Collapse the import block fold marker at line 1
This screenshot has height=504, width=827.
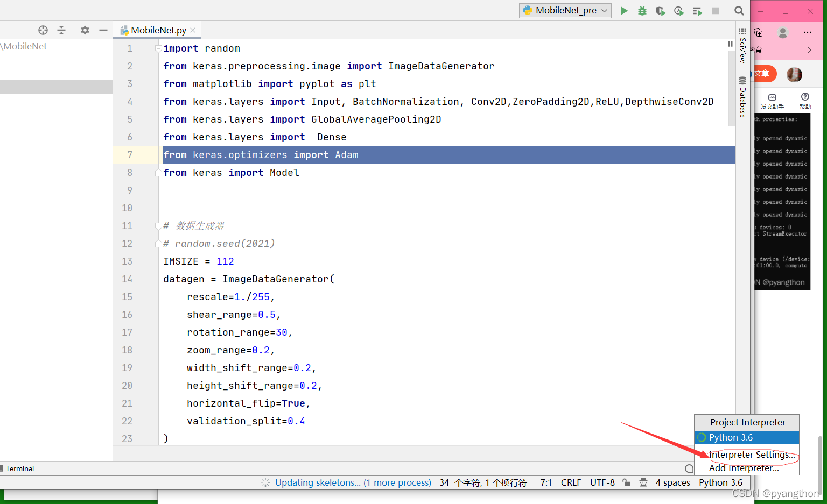pyautogui.click(x=158, y=48)
